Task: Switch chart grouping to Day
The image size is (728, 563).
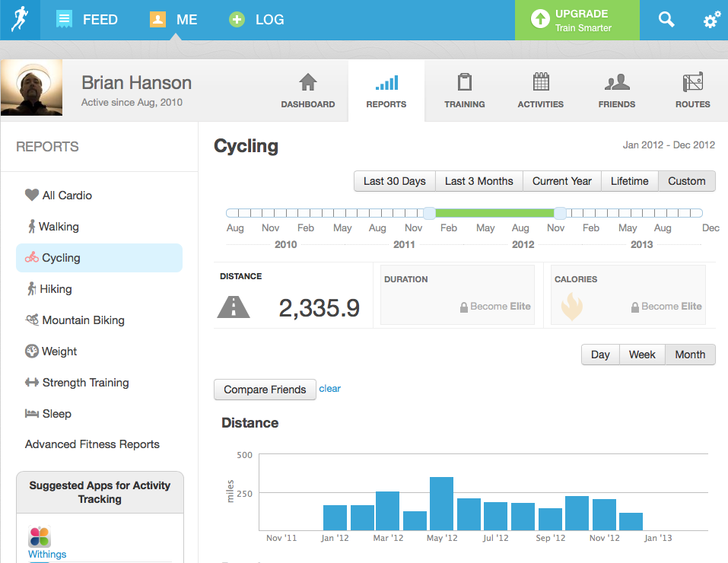Action: point(600,355)
